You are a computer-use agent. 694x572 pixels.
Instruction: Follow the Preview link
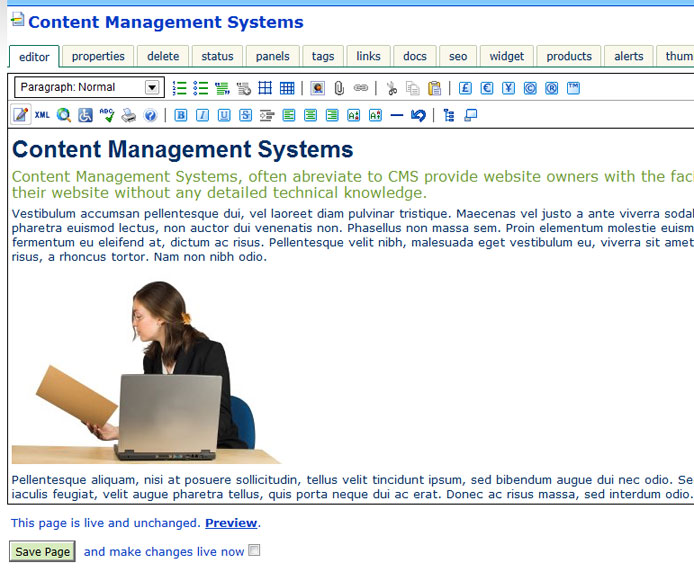(231, 523)
